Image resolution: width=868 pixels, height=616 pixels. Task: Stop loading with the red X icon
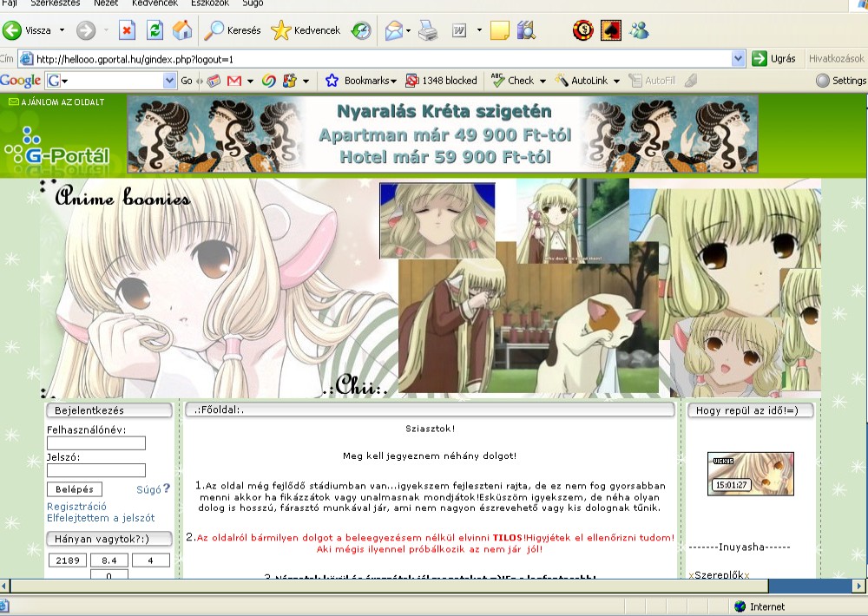click(127, 30)
